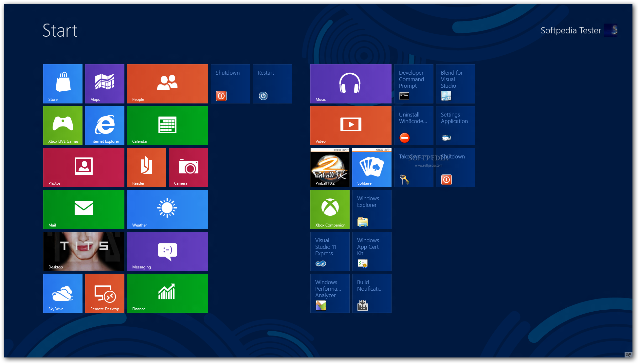
Task: Open Settings Application tile
Action: click(x=456, y=126)
